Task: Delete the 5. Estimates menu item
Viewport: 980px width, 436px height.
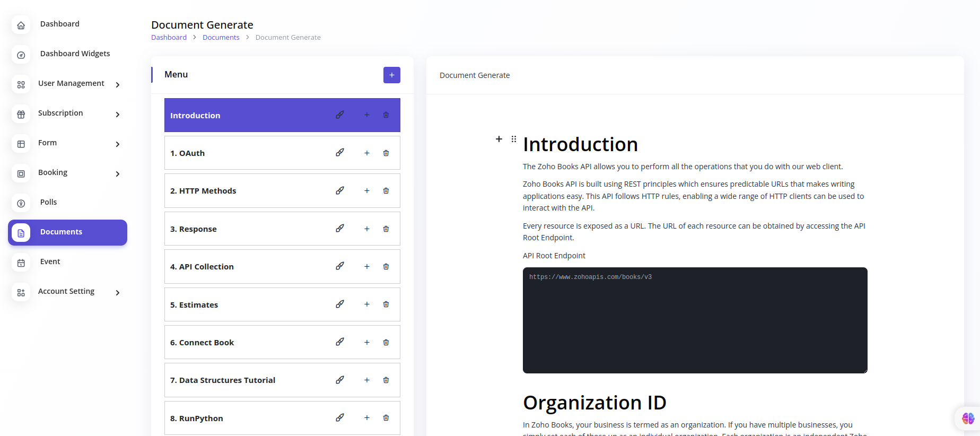Action: [386, 304]
